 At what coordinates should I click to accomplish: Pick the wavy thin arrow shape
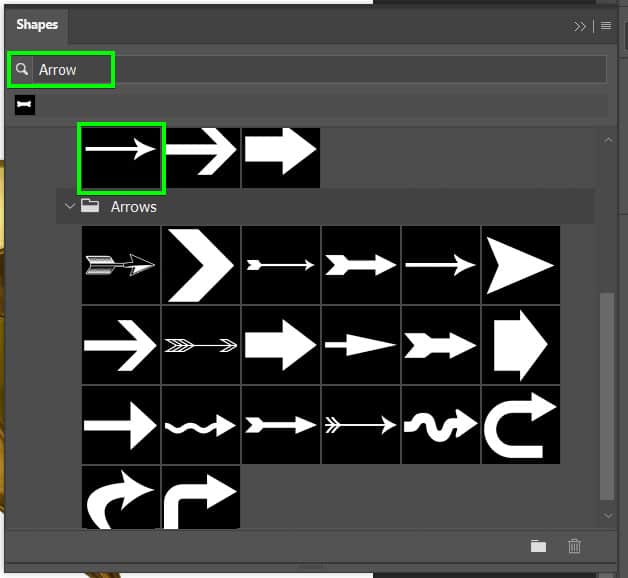click(x=201, y=425)
